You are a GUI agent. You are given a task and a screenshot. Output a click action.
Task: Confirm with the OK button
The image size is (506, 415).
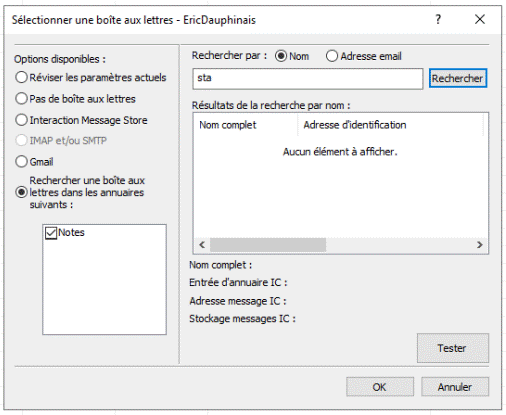[x=380, y=387]
